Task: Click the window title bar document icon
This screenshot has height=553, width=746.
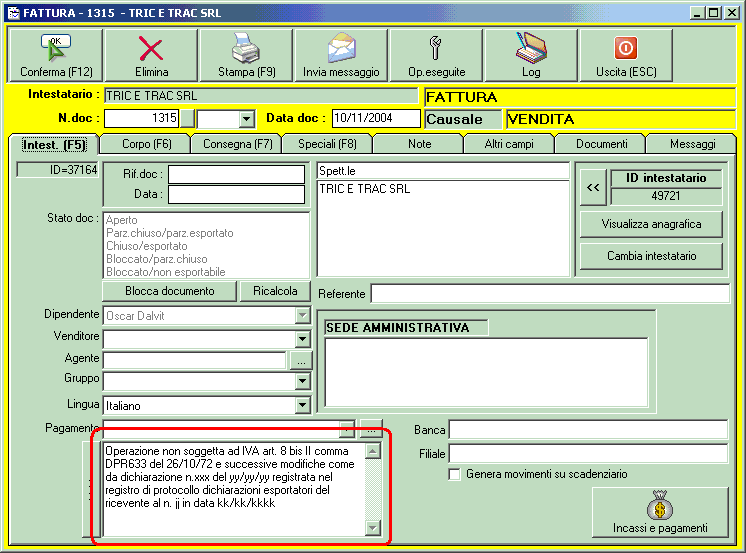Action: click(14, 13)
